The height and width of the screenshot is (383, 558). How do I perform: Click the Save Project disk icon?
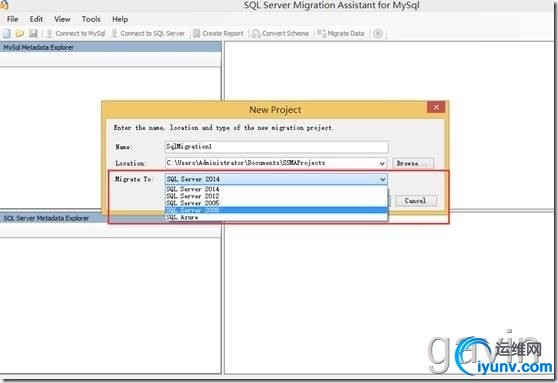coord(33,33)
